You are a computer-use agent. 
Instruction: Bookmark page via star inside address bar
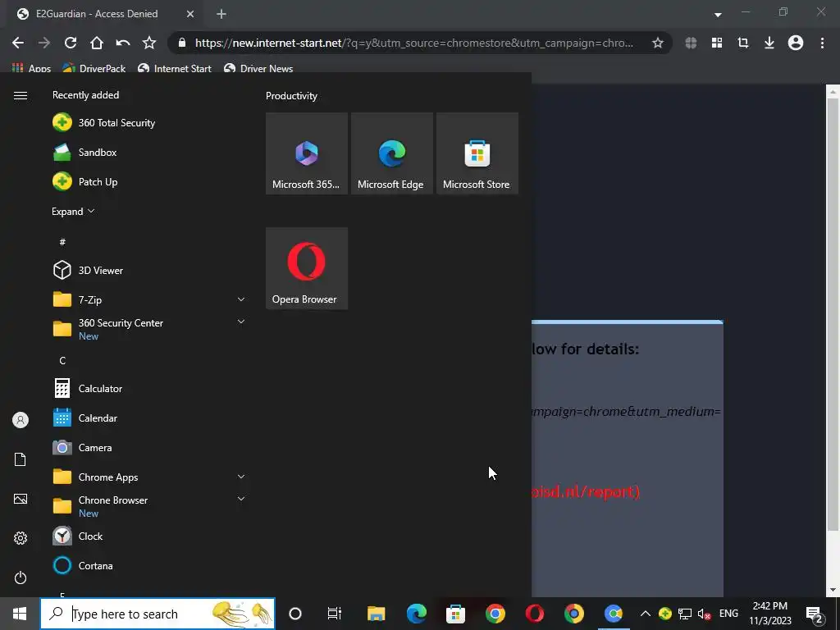pyautogui.click(x=657, y=43)
